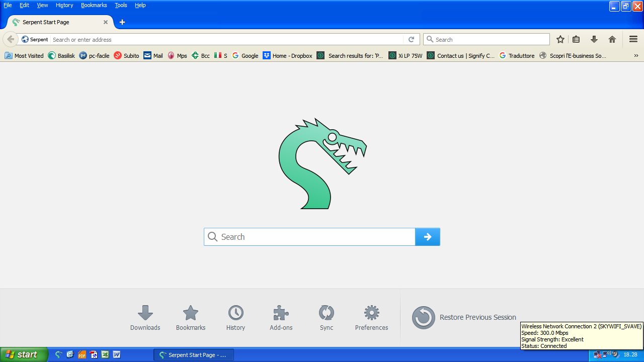Click the Serpent dragon logo
This screenshot has height=362, width=644.
pyautogui.click(x=323, y=164)
